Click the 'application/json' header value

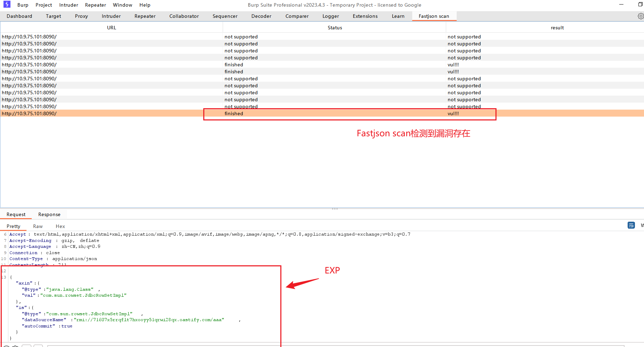(x=75, y=259)
